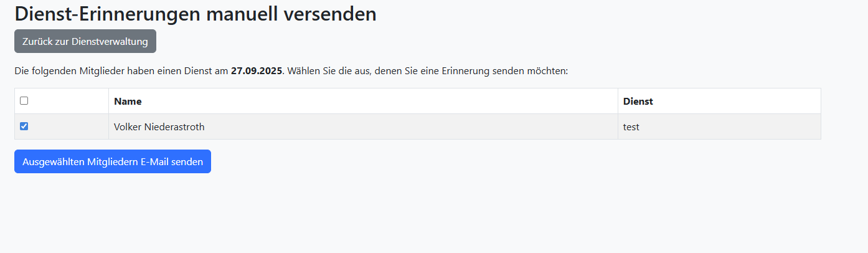Click the word "versenden" in the heading
The width and height of the screenshot is (868, 253).
[329, 14]
